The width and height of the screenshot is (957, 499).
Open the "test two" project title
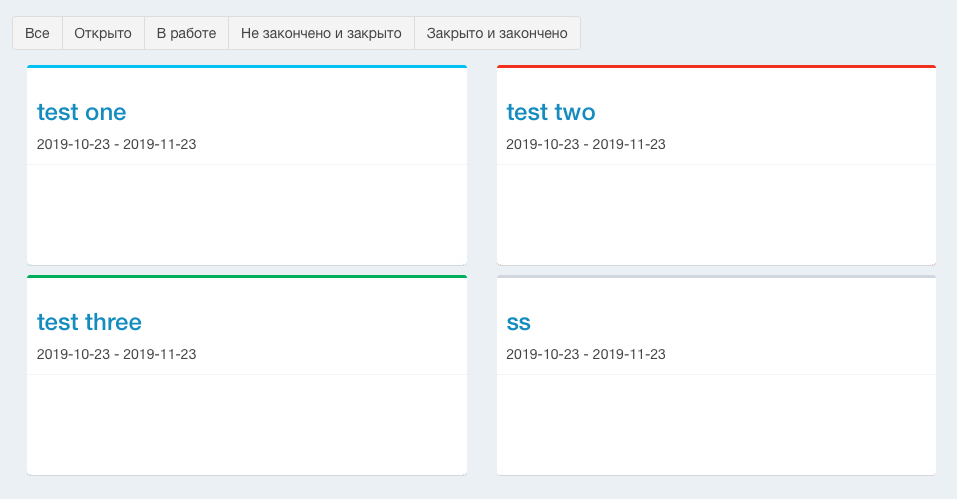click(551, 112)
